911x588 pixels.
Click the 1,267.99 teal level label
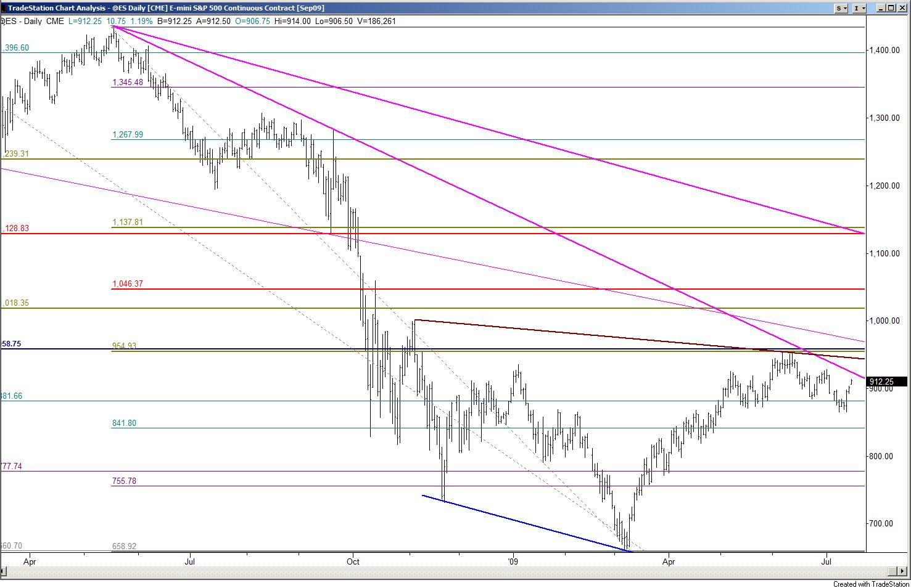(x=127, y=135)
